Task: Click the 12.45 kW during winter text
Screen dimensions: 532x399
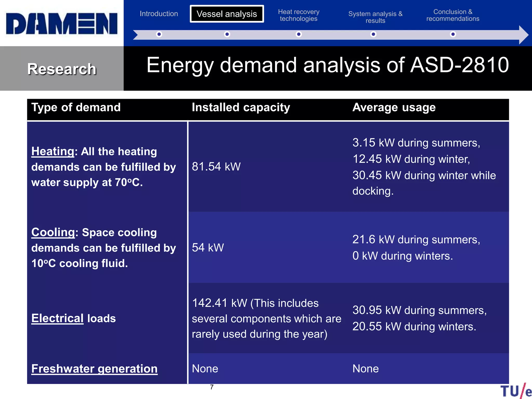Action: click(x=411, y=159)
